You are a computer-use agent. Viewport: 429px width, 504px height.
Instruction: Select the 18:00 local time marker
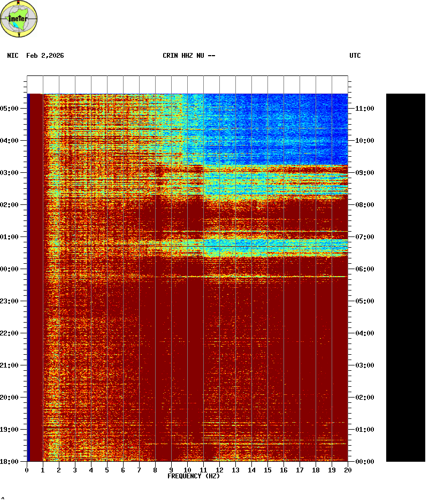pyautogui.click(x=10, y=461)
